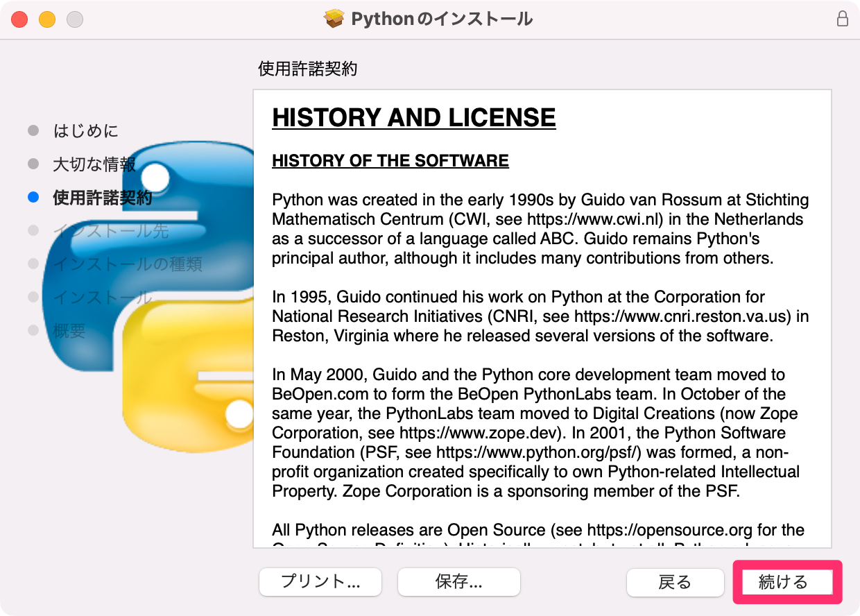Image resolution: width=860 pixels, height=616 pixels.
Task: Click the HISTORY OF THE SOFTWARE subheading
Action: 390,161
